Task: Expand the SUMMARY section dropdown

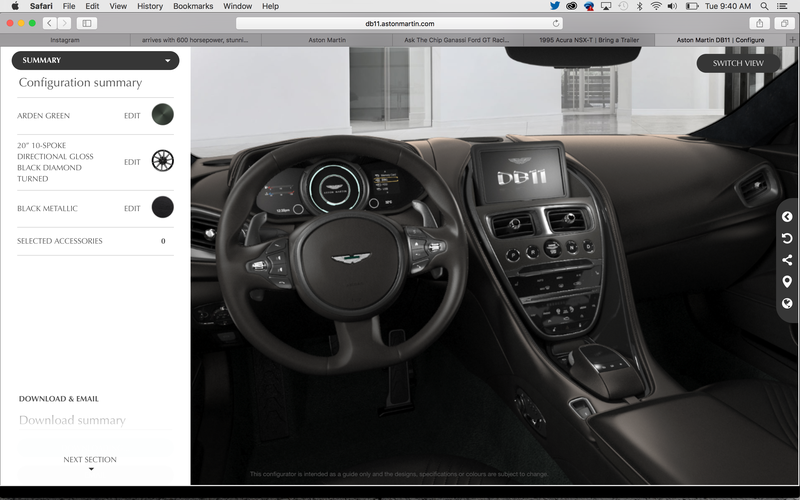Action: [95, 60]
